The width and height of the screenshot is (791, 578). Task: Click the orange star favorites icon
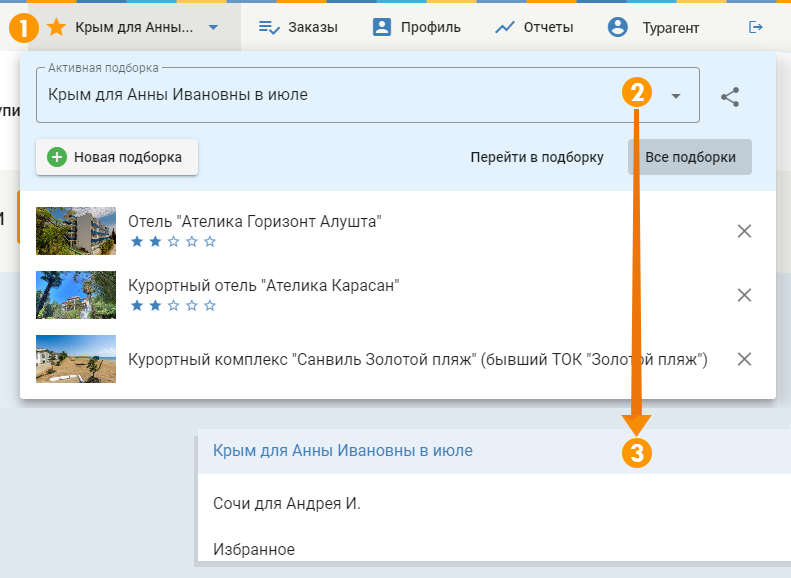57,28
